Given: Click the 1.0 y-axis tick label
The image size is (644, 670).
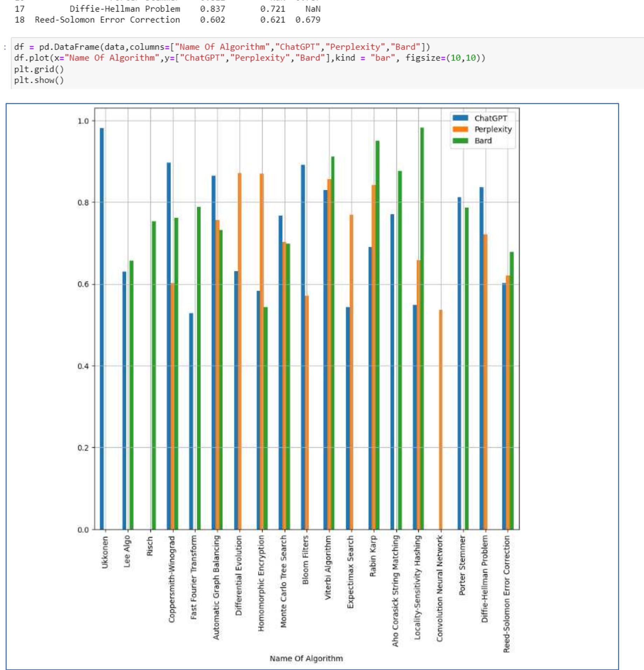Looking at the screenshot, I should pyautogui.click(x=83, y=121).
